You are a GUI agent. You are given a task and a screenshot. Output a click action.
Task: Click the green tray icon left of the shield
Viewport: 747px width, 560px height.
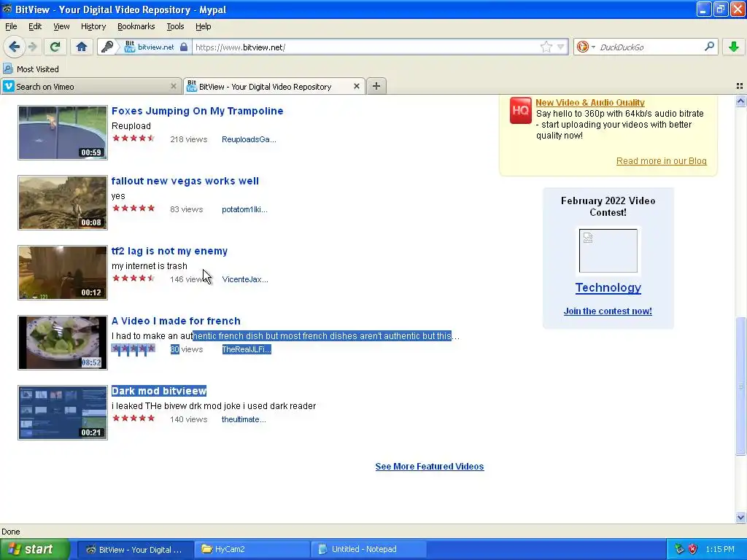pos(679,550)
